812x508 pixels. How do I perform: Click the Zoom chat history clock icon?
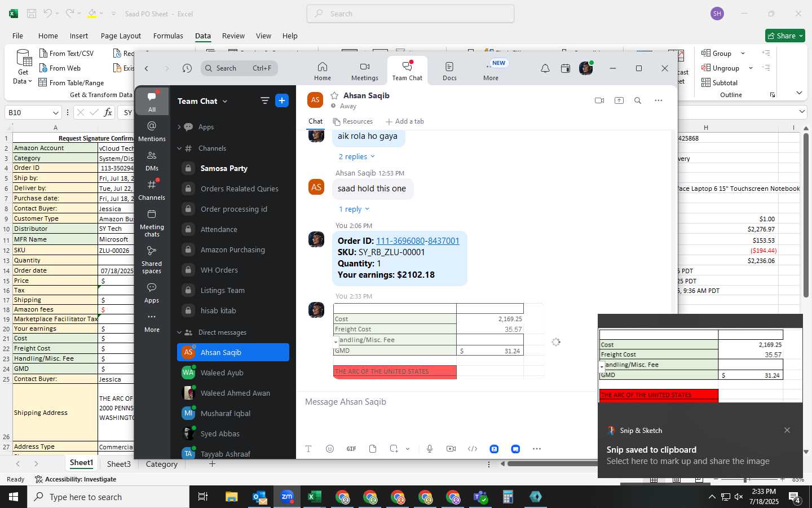click(187, 68)
